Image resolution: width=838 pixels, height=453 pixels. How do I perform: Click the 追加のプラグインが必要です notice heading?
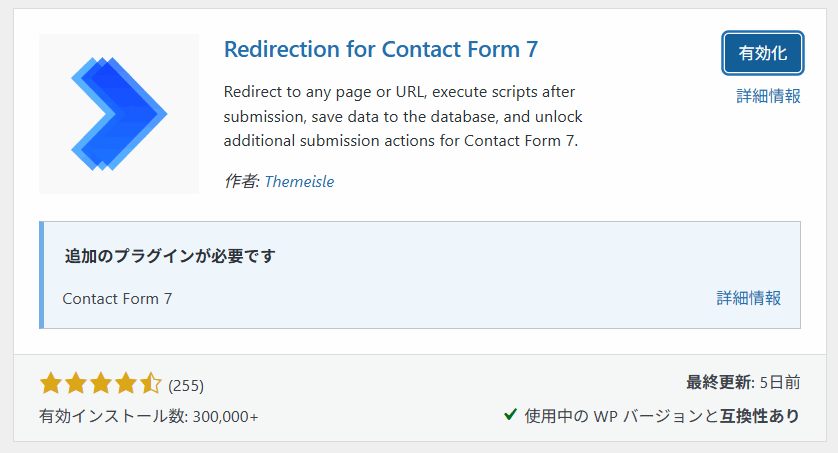170,256
